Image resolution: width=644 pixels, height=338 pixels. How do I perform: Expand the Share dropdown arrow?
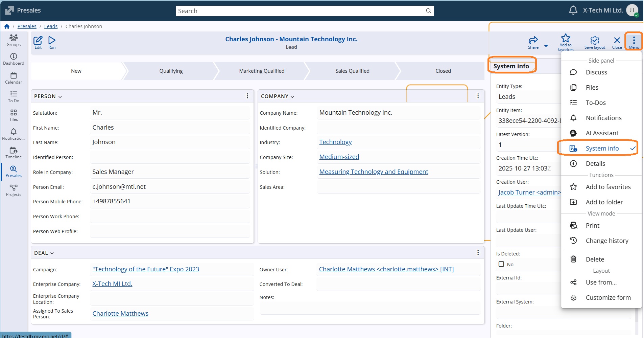tap(546, 46)
